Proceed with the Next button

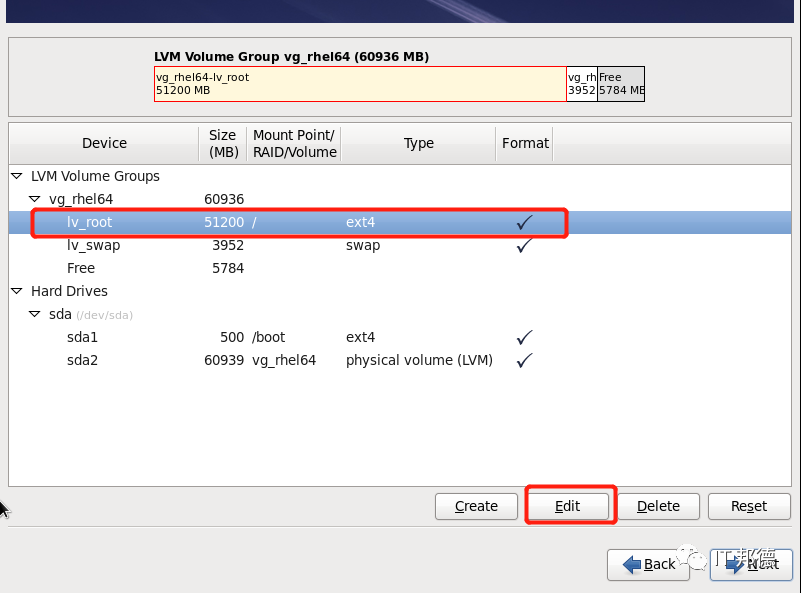point(751,564)
